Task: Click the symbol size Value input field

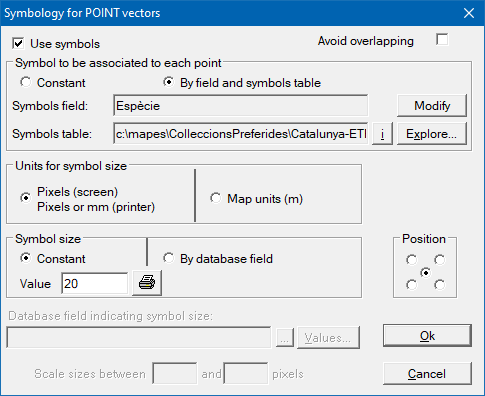Action: pyautogui.click(x=95, y=284)
